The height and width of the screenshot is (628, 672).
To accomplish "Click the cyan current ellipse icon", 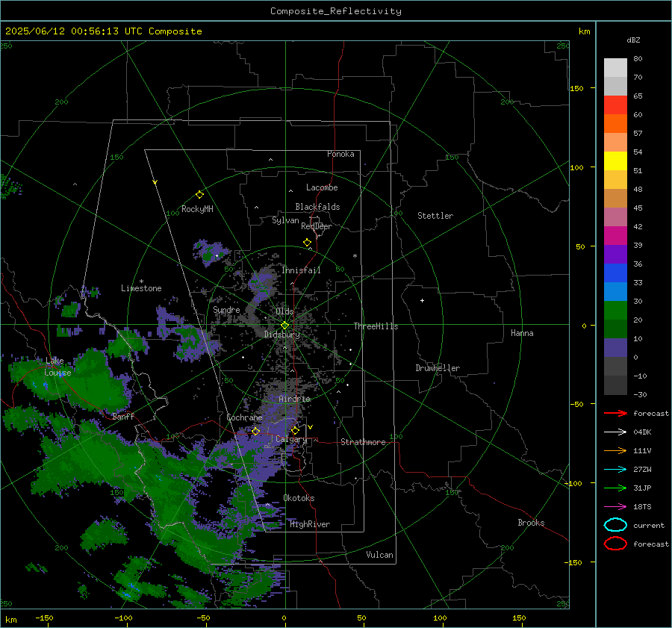I will click(x=615, y=525).
